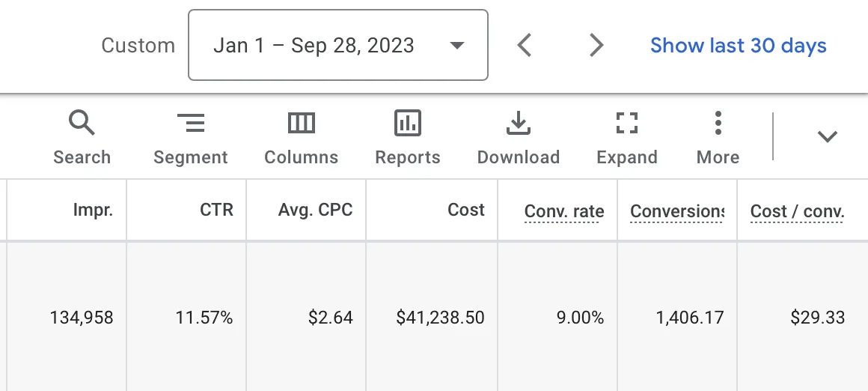
Task: Sort by Cost column header
Action: [466, 210]
